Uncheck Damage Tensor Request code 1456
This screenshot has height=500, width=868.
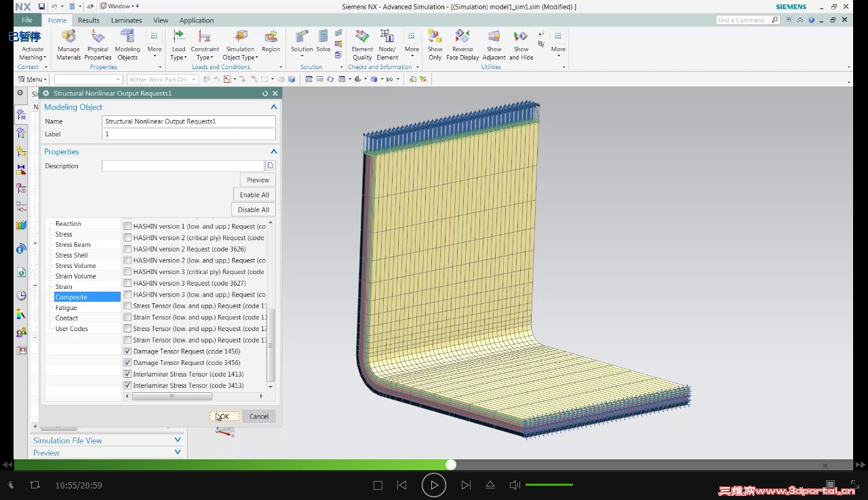(127, 351)
